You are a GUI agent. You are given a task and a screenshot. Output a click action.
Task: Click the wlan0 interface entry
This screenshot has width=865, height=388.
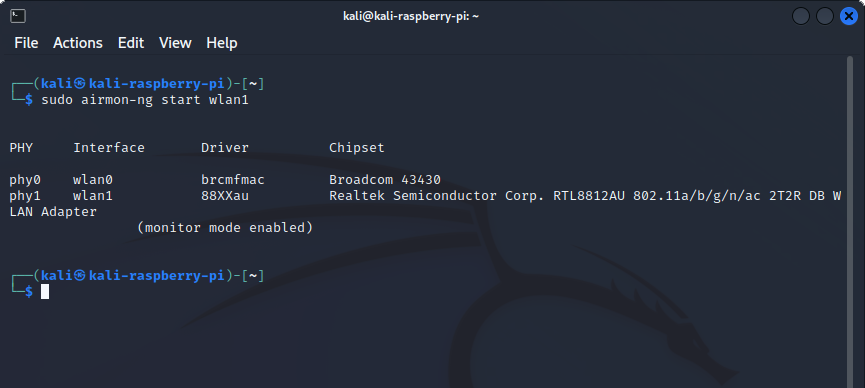[93, 179]
